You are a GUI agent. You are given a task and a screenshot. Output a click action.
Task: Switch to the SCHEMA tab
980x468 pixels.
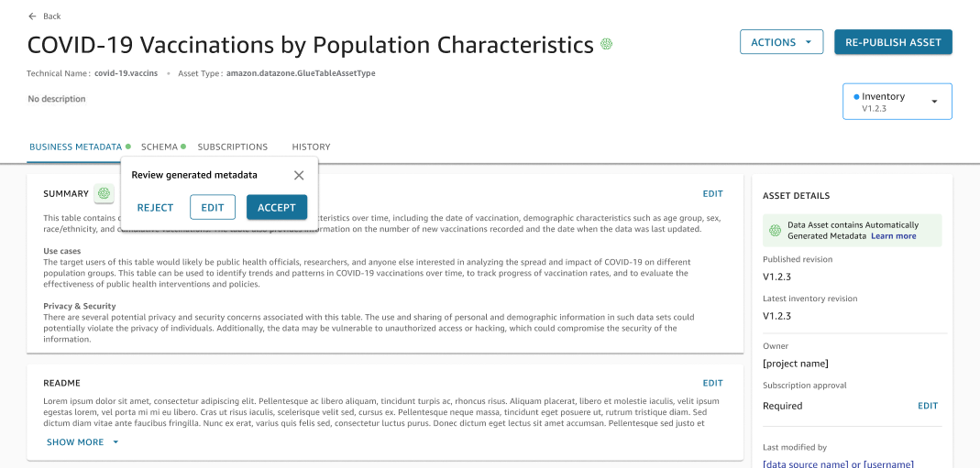[160, 147]
